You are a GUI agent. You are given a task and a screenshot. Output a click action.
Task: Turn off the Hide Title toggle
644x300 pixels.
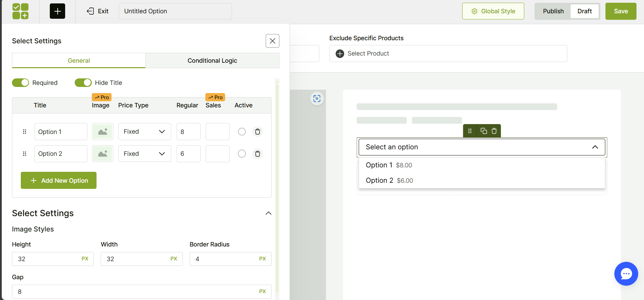tap(83, 83)
